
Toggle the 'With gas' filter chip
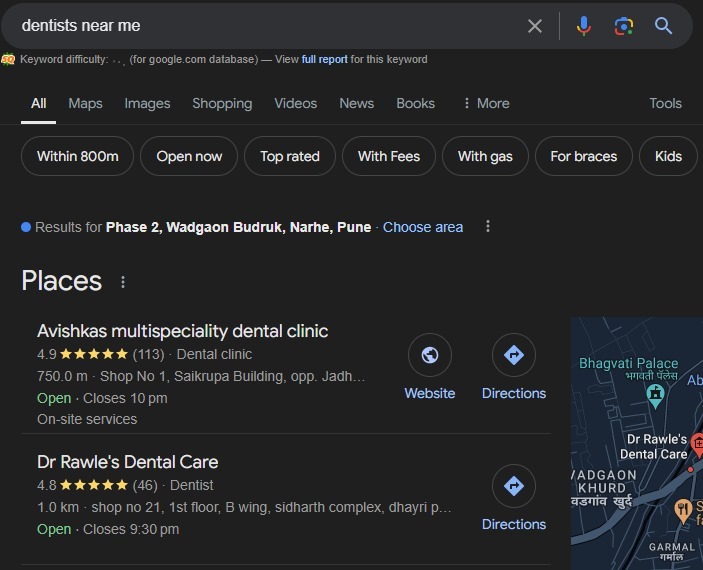click(x=485, y=156)
